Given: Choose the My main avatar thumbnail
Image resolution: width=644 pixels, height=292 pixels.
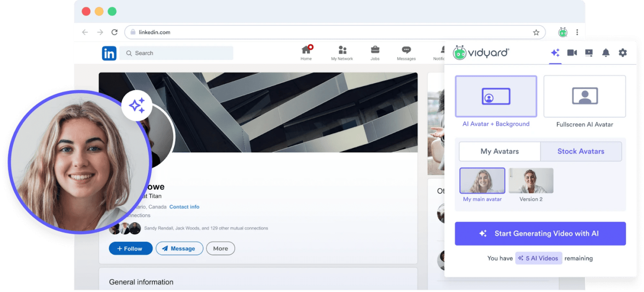Looking at the screenshot, I should (x=483, y=181).
